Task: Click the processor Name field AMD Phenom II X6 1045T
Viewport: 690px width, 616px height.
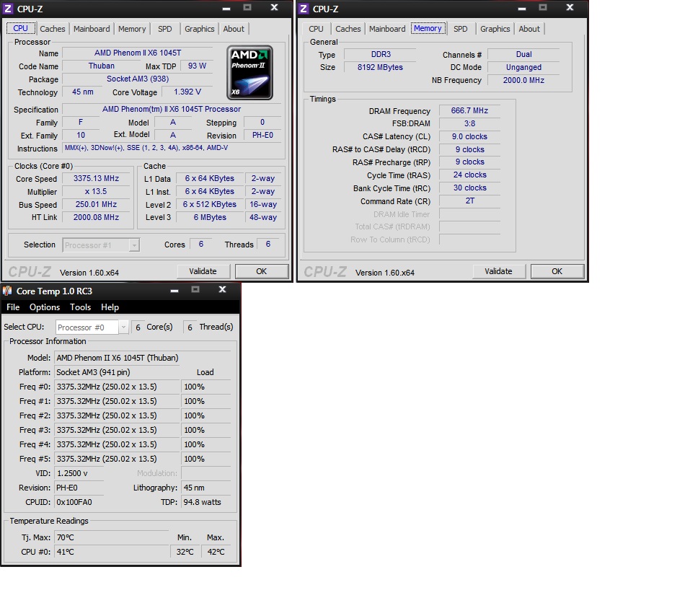Action: click(x=138, y=53)
